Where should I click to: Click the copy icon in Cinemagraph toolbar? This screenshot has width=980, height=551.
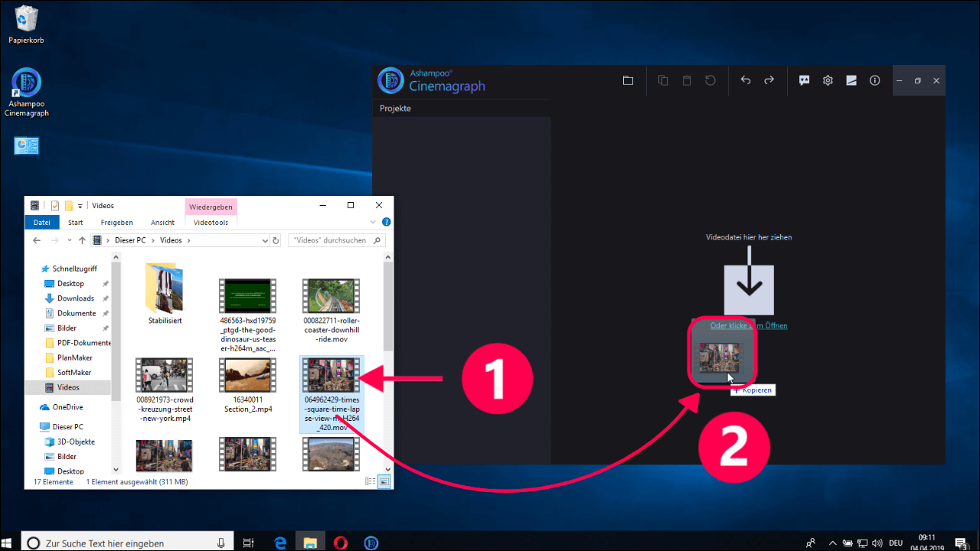664,80
